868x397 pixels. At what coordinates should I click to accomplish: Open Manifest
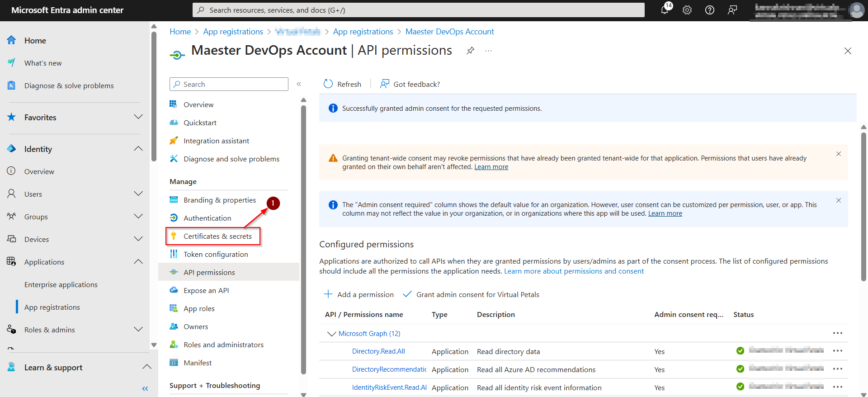click(198, 363)
